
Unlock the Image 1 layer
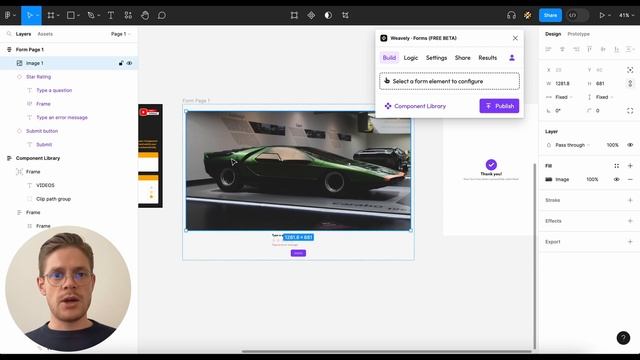click(121, 63)
